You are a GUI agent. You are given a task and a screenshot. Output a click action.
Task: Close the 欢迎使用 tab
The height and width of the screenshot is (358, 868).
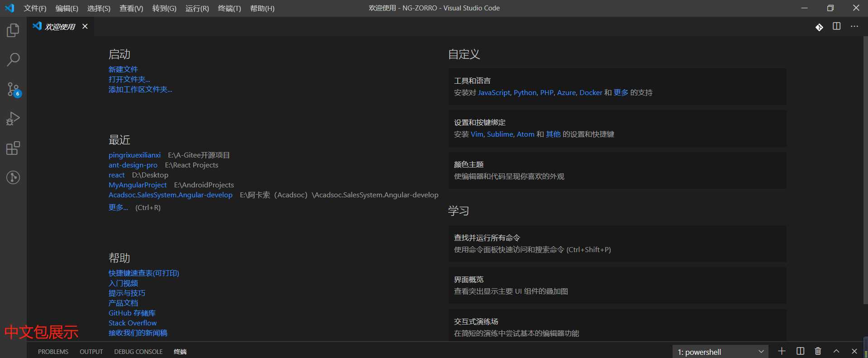85,26
